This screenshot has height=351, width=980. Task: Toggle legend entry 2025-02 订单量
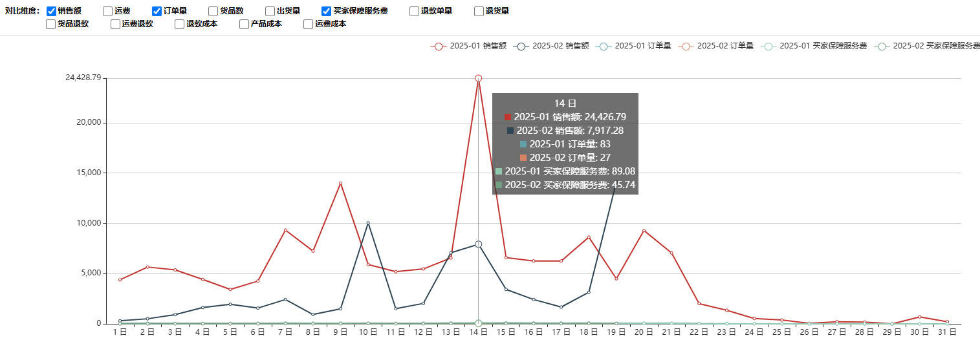pos(715,46)
